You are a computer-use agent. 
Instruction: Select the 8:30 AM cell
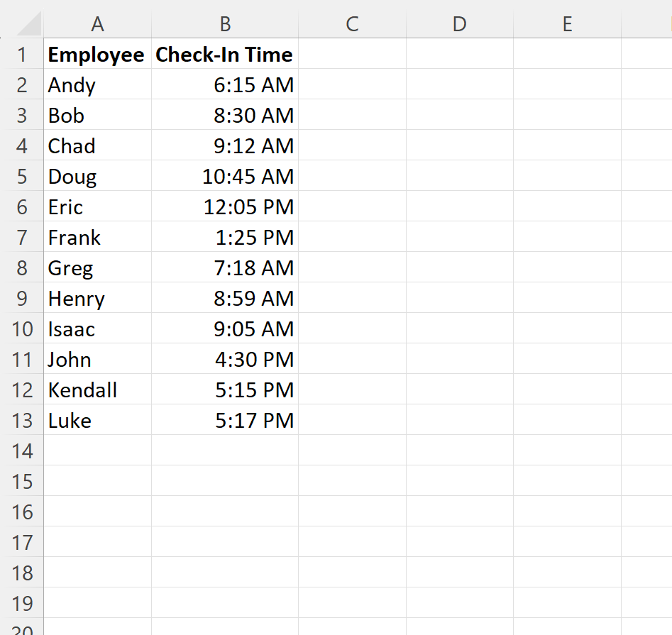225,115
